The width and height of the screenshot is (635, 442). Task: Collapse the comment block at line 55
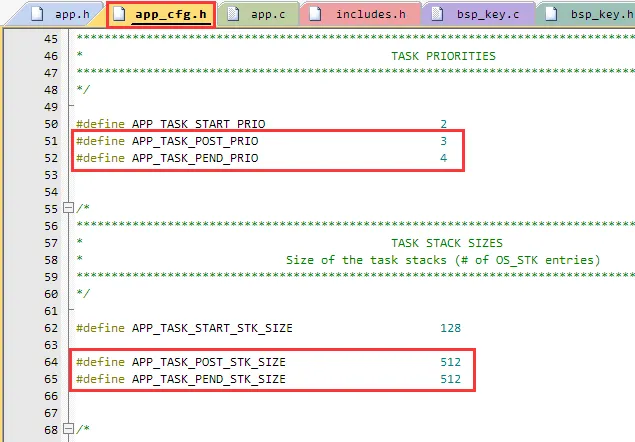click(67, 209)
